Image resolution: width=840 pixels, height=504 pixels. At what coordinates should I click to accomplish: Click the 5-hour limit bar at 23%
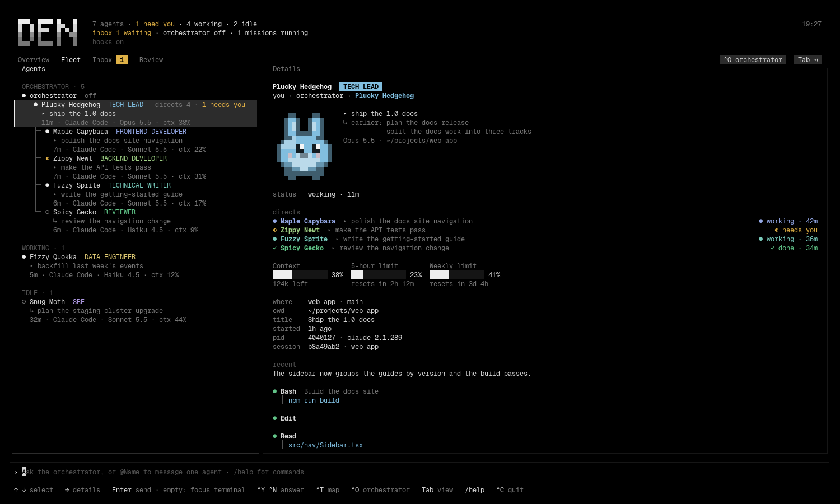[x=379, y=274]
